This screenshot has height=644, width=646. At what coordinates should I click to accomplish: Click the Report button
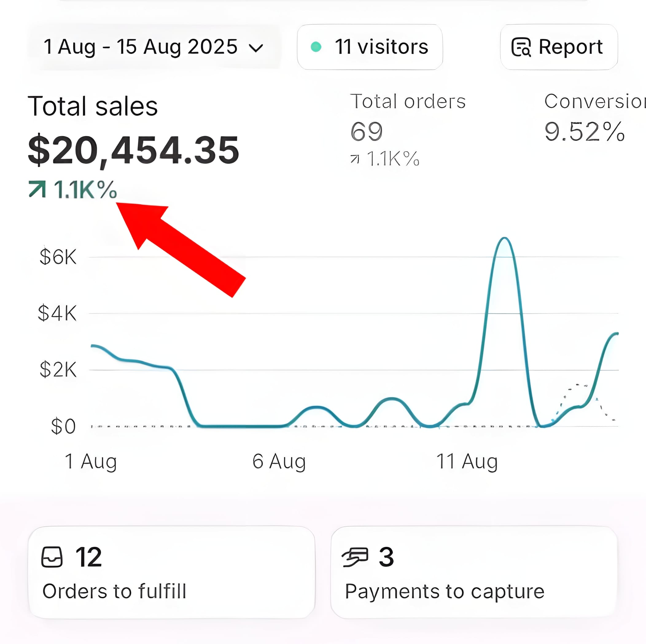tap(558, 47)
